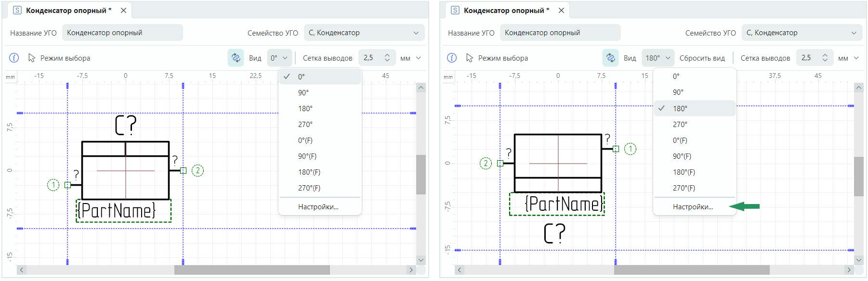Close the left Конденсатор опорный tab
This screenshot has height=281, width=868.
(x=124, y=10)
